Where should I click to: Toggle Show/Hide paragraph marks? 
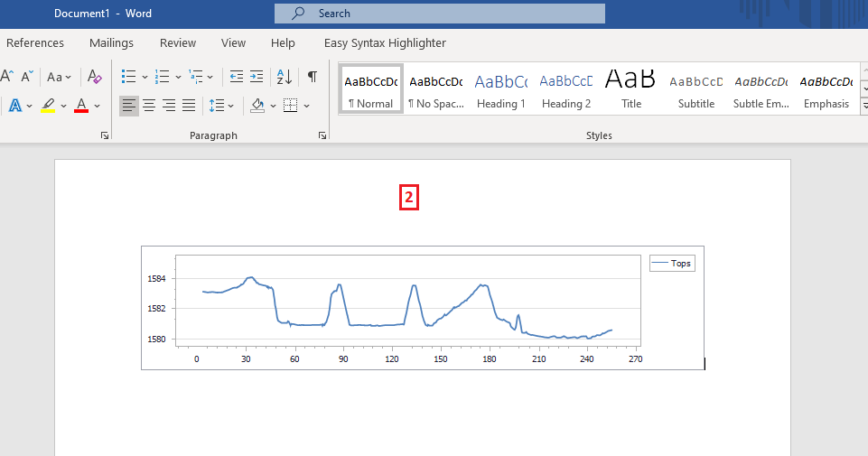click(x=312, y=77)
